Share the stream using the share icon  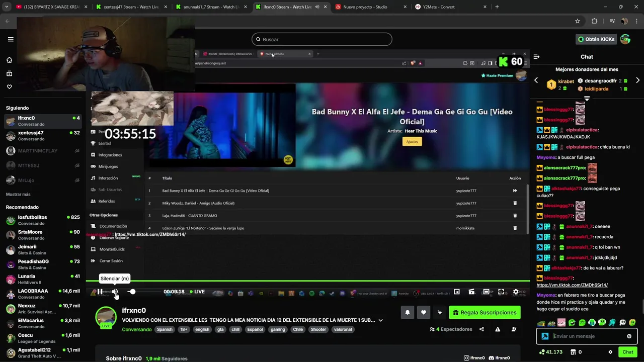tap(481, 329)
